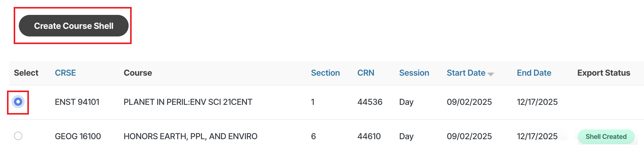
Task: Click the Course column header
Action: 138,73
